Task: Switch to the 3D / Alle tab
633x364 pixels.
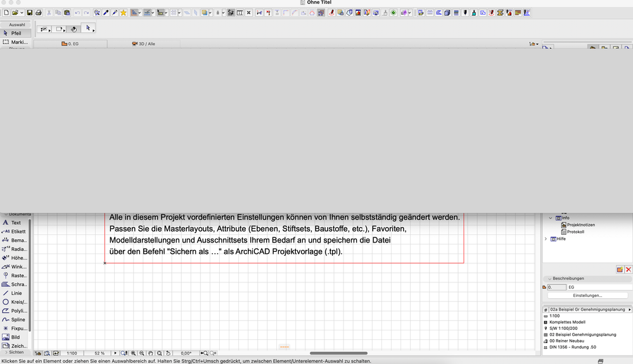Action: pos(144,44)
